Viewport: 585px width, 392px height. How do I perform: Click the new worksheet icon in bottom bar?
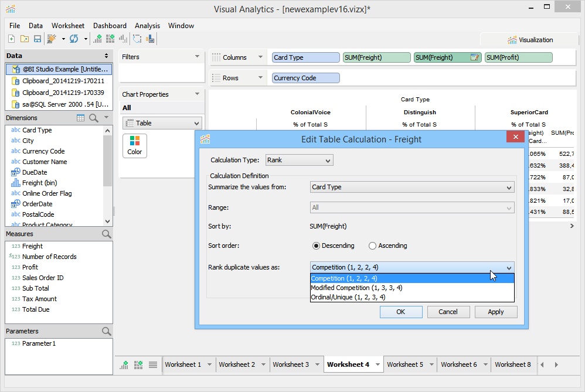pyautogui.click(x=124, y=364)
